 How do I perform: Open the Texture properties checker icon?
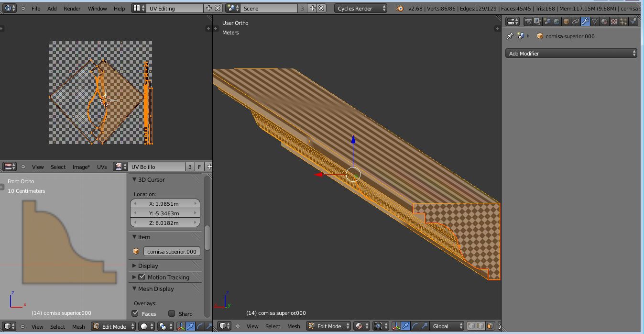click(x=614, y=22)
